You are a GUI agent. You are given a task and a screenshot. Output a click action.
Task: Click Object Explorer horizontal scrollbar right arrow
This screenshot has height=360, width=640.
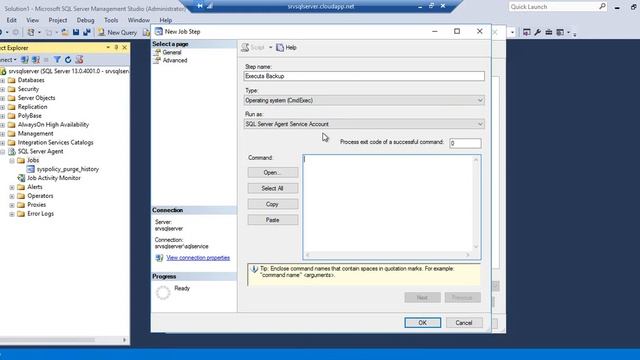[x=124, y=340]
